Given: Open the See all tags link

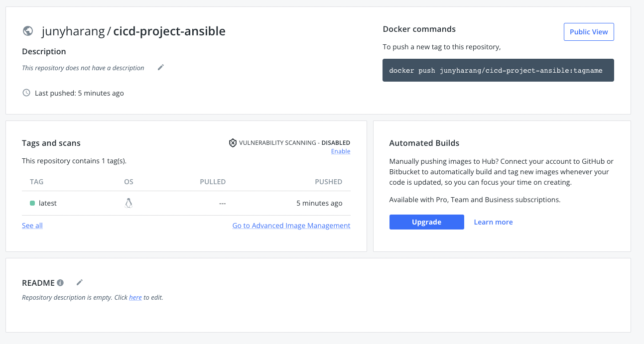Looking at the screenshot, I should [x=32, y=226].
